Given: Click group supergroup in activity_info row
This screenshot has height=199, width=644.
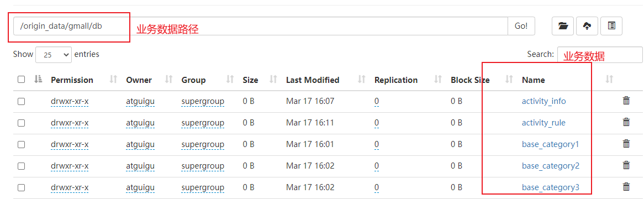Looking at the screenshot, I should pos(203,101).
